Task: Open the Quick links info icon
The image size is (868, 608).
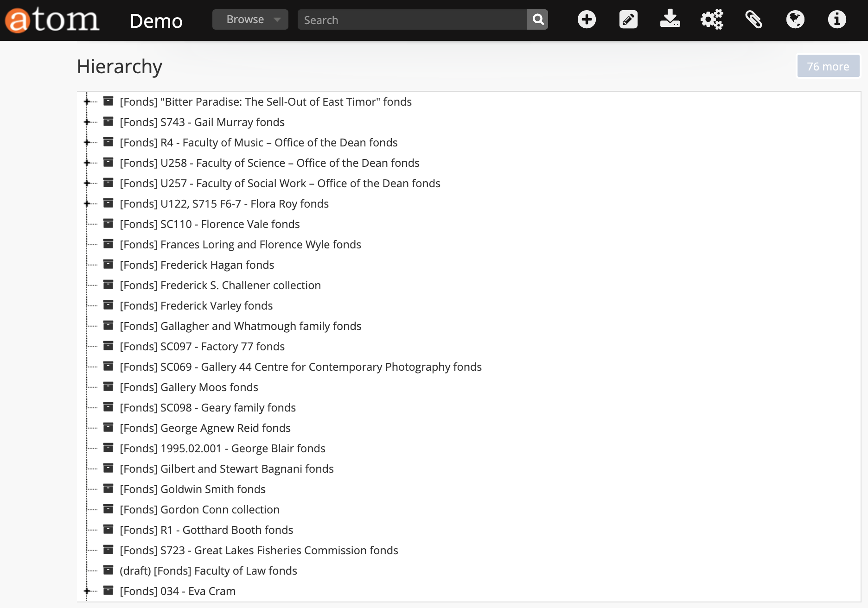Action: (x=837, y=19)
